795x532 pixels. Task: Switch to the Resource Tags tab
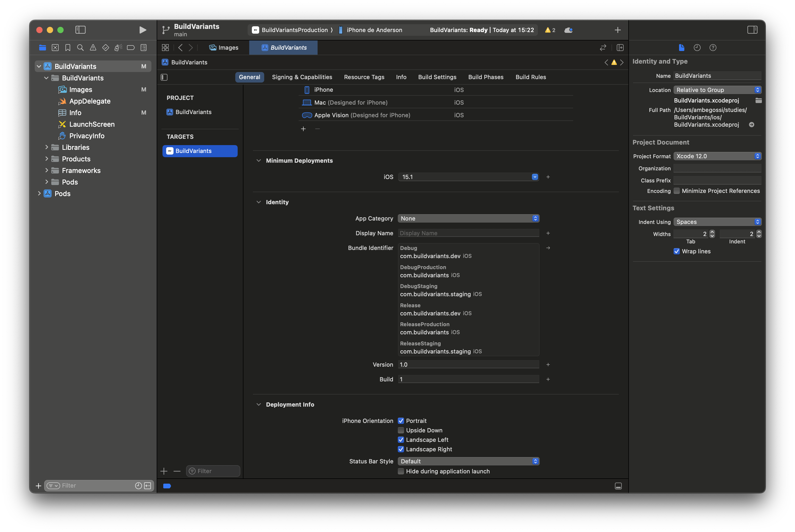click(x=364, y=77)
